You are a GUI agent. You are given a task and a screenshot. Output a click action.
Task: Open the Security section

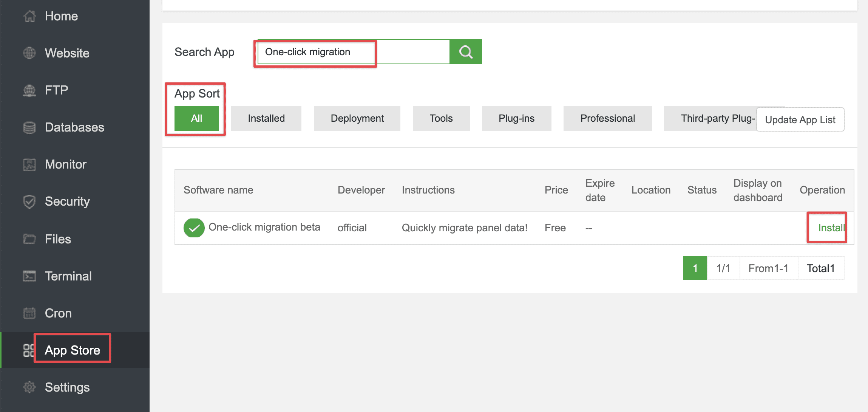pos(67,201)
